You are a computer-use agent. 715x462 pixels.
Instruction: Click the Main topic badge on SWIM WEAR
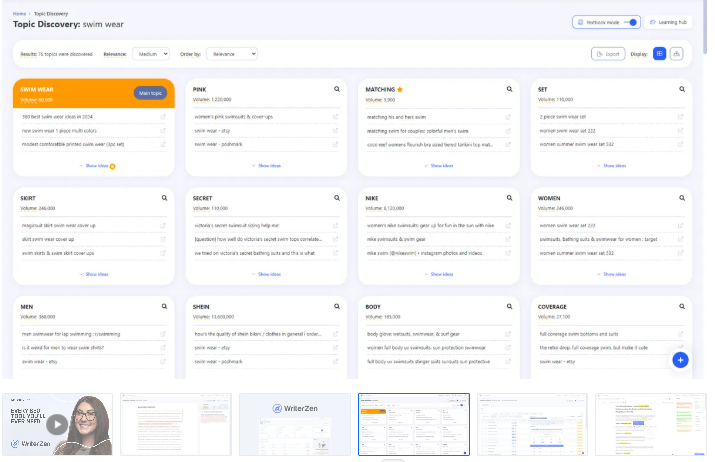150,93
